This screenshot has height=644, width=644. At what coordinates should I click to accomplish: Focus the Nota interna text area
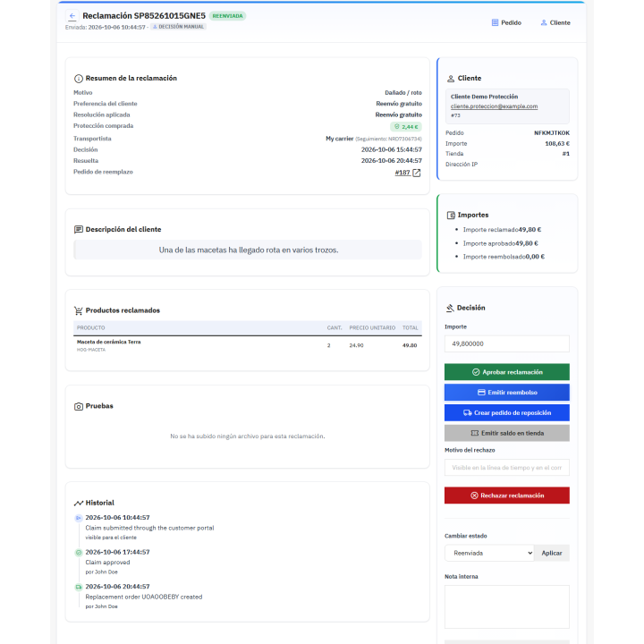click(507, 607)
